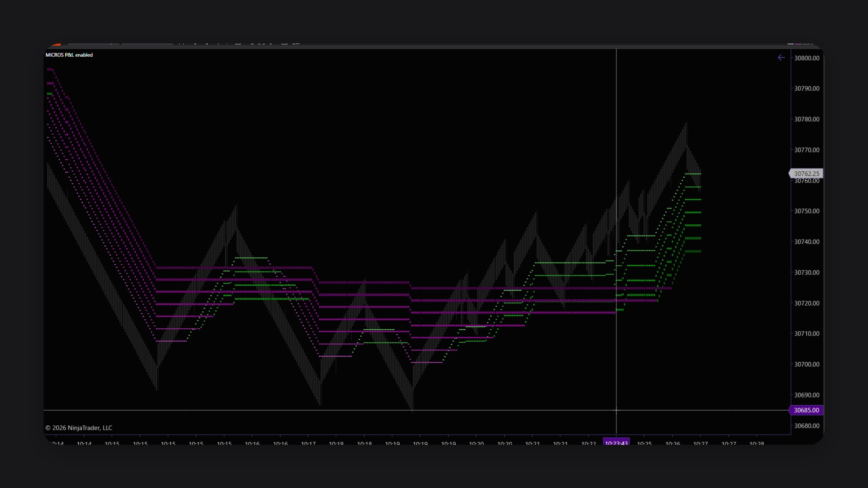Click the 10:28 time axis label
This screenshot has width=868, height=488.
click(756, 443)
